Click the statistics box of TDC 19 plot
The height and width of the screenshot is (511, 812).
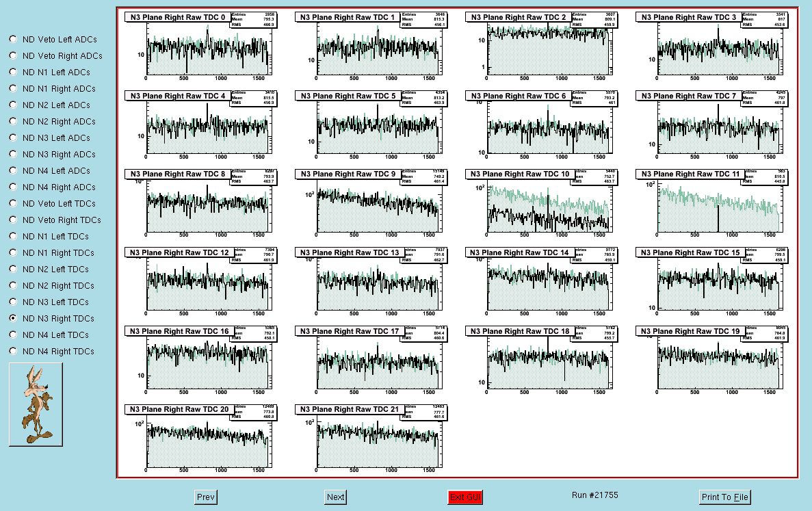click(x=767, y=334)
